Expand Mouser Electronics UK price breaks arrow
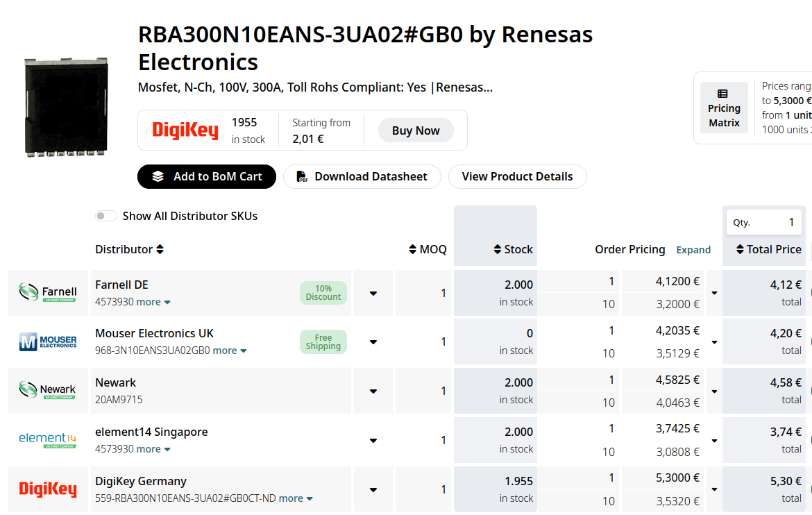This screenshot has height=515, width=812. [x=714, y=342]
